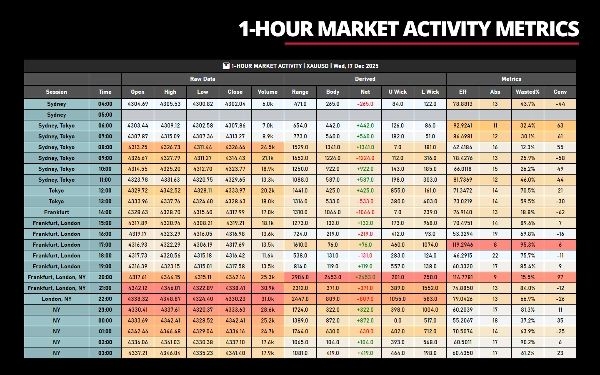
Task: Click the Eff column header
Action: click(x=463, y=92)
